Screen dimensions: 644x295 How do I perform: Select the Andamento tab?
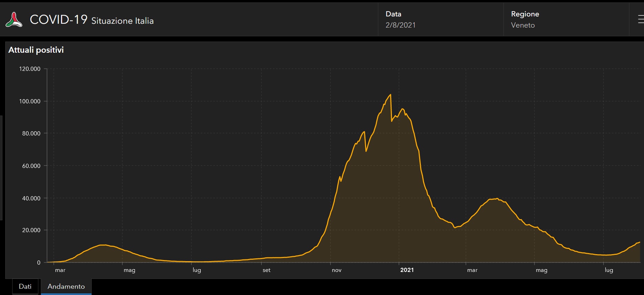pos(66,286)
